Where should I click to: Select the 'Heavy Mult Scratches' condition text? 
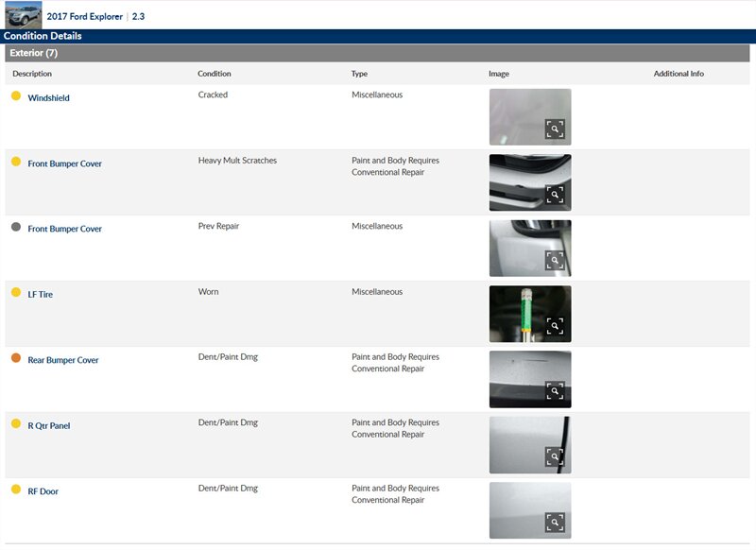[x=237, y=161]
